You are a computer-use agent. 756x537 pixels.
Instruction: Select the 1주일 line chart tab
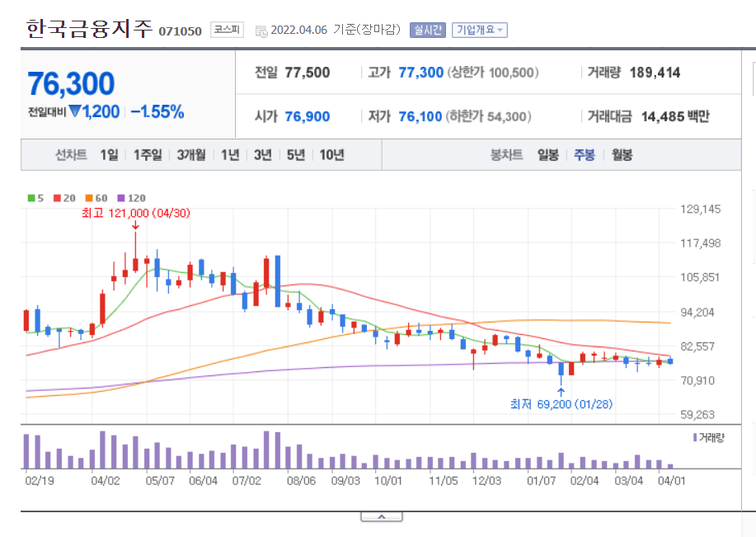click(148, 155)
